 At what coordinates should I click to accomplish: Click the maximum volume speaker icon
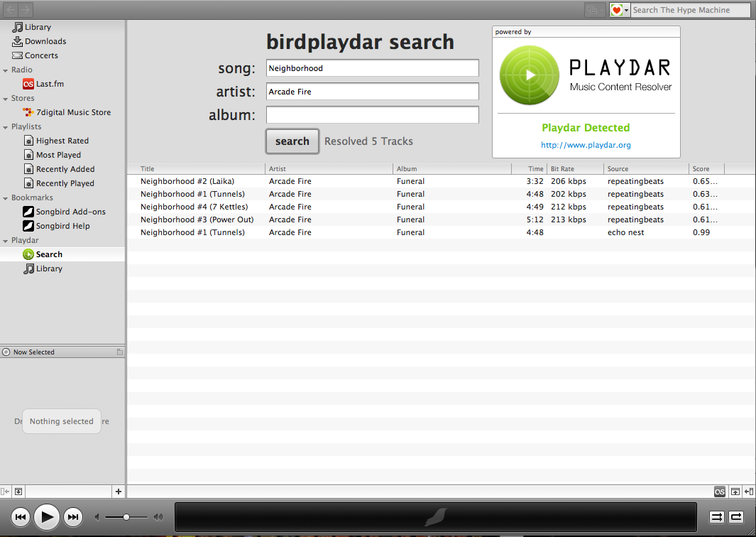point(158,517)
